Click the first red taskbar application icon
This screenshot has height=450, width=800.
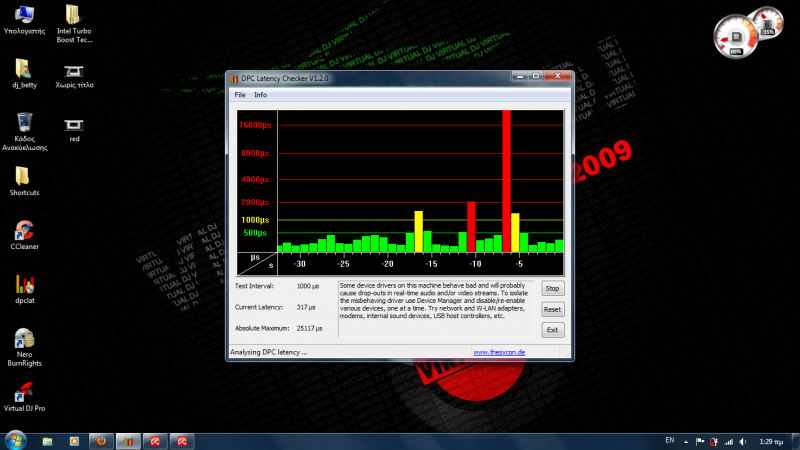[x=155, y=441]
